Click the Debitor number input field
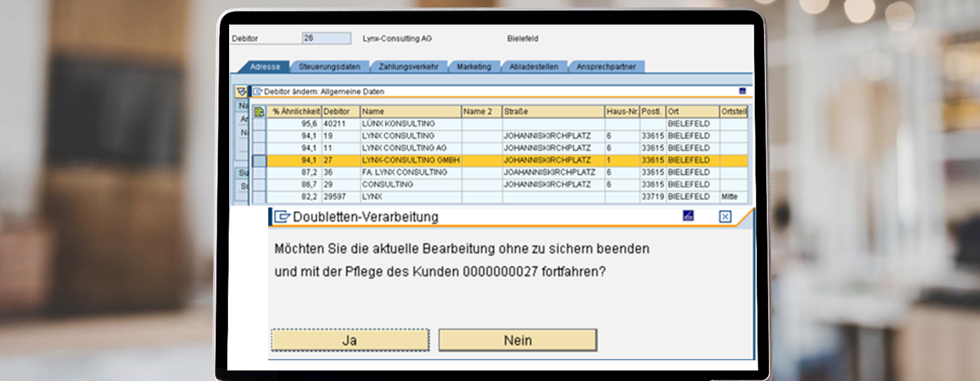The image size is (980, 381). 326,38
